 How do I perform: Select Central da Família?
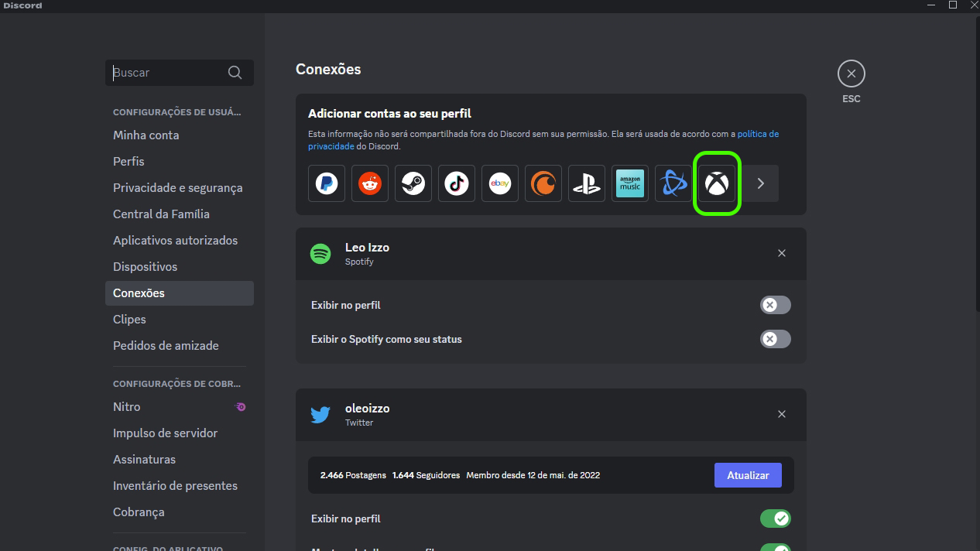(180, 214)
